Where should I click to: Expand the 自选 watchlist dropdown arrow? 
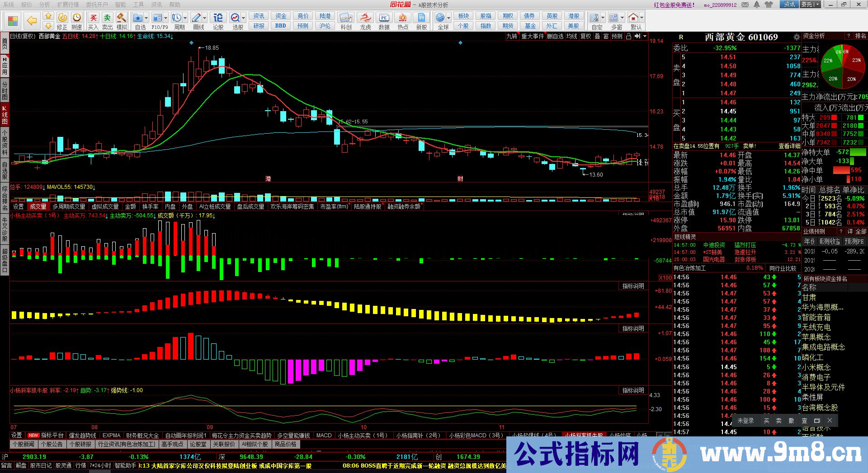[x=146, y=17]
